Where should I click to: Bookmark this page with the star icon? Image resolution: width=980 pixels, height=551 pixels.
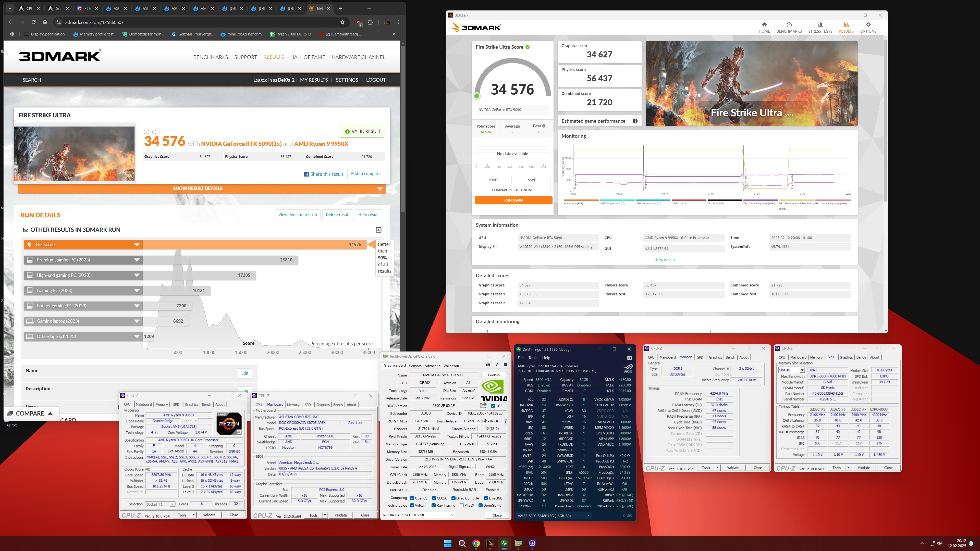tap(342, 22)
